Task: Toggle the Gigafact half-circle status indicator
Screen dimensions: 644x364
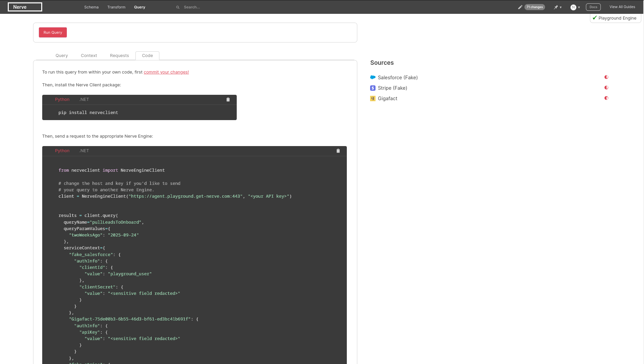Action: pyautogui.click(x=606, y=98)
